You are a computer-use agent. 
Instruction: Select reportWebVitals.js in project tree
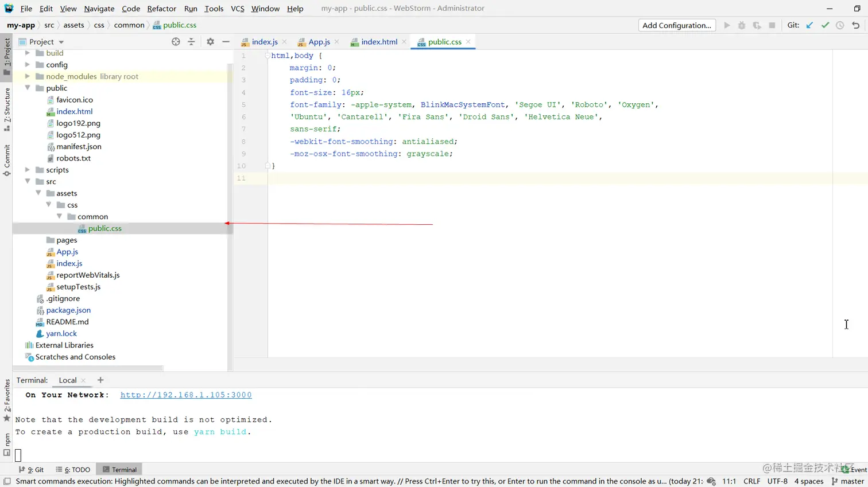(88, 275)
